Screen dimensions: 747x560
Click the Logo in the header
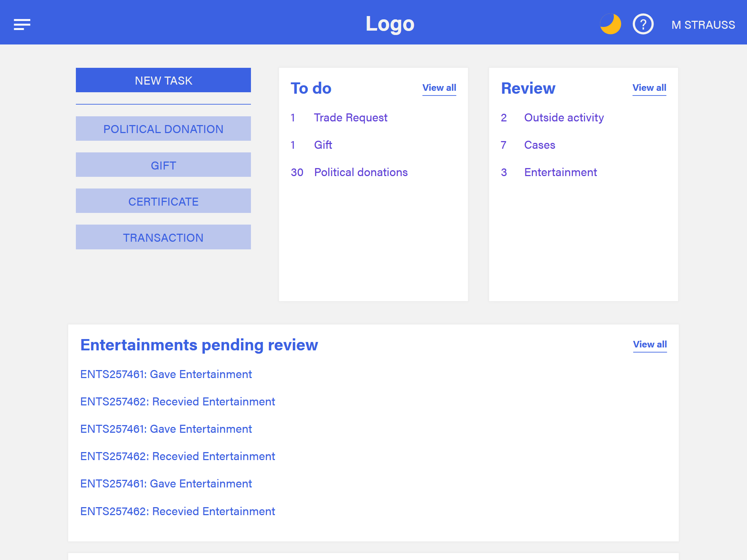pos(390,24)
